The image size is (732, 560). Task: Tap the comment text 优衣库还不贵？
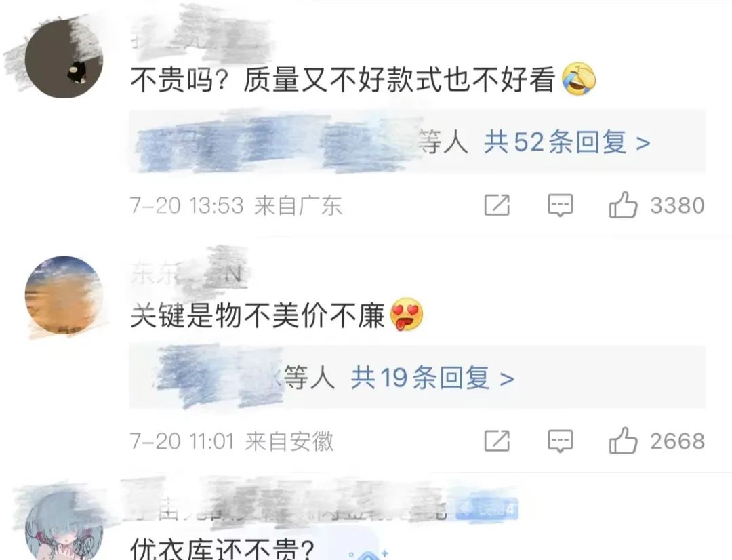pyautogui.click(x=223, y=548)
